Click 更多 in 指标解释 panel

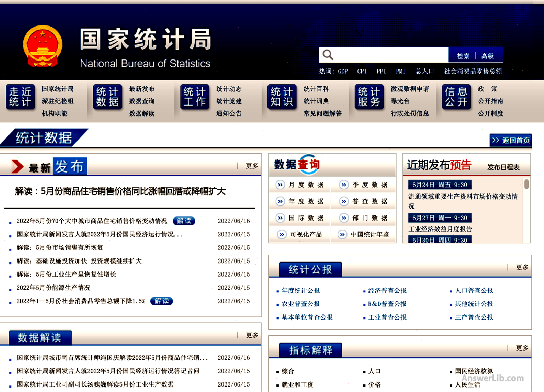(522, 348)
